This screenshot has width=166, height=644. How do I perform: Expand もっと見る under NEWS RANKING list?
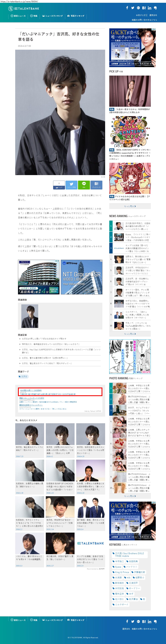[x=130, y=334]
